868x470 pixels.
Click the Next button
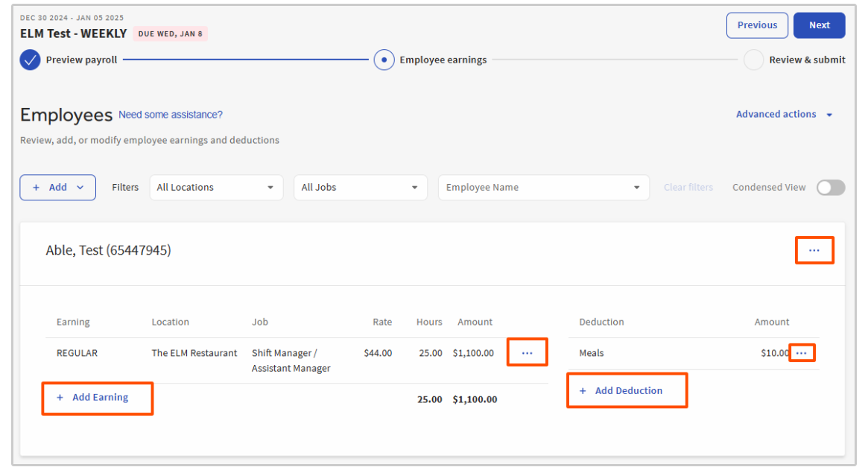click(819, 25)
